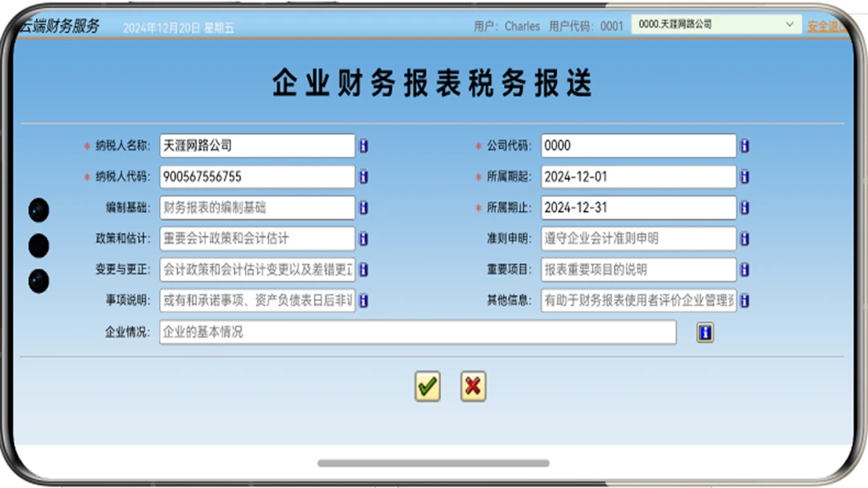The height and width of the screenshot is (488, 868).
Task: Open info icon beside 纳税人名称 field
Action: 364,146
